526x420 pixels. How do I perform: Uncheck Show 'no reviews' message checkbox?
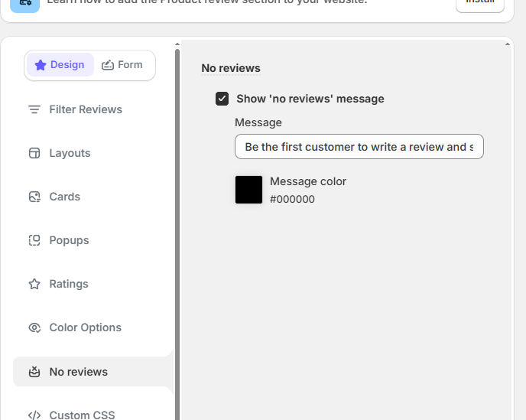[x=222, y=99]
